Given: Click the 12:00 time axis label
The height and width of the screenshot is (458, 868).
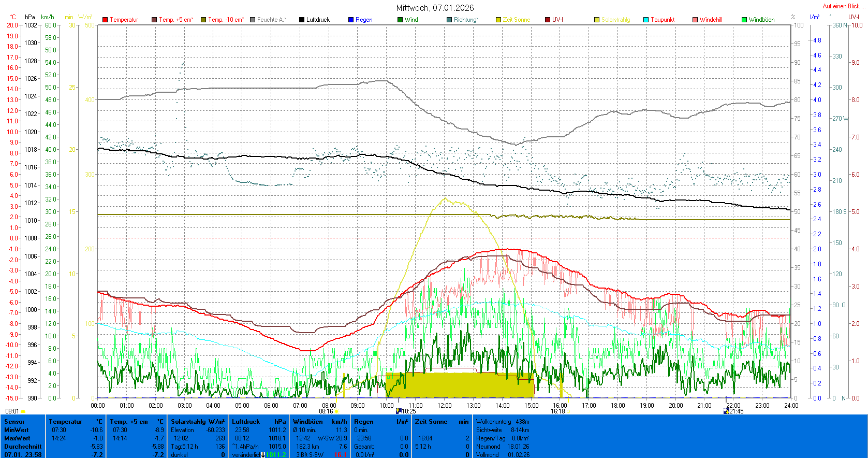Looking at the screenshot, I should (444, 405).
